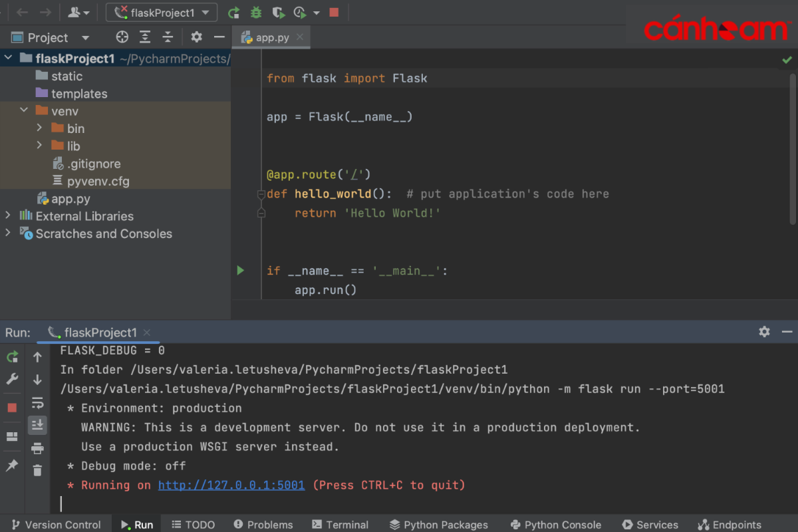The width and height of the screenshot is (798, 532).
Task: Click Rerun in the Run panel sidebar
Action: pos(12,357)
